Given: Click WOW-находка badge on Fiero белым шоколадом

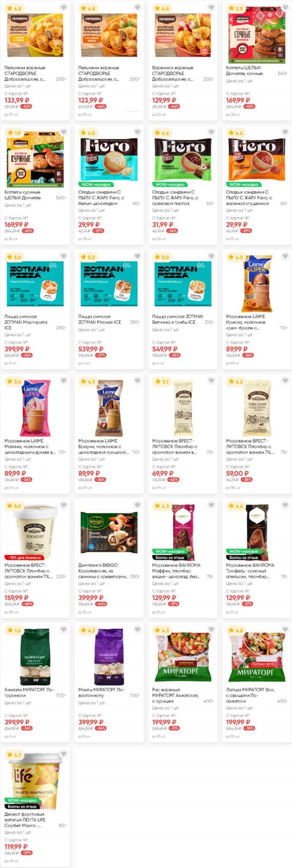Looking at the screenshot, I should click(96, 184).
